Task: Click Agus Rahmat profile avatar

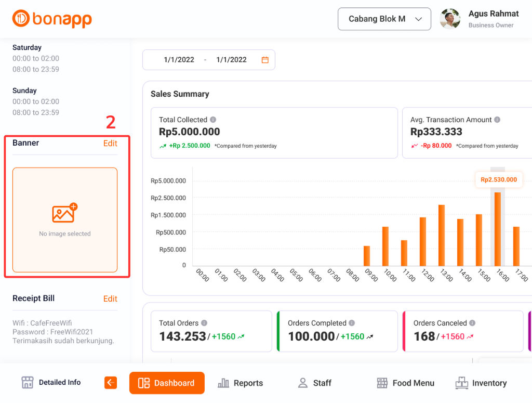Action: [450, 19]
